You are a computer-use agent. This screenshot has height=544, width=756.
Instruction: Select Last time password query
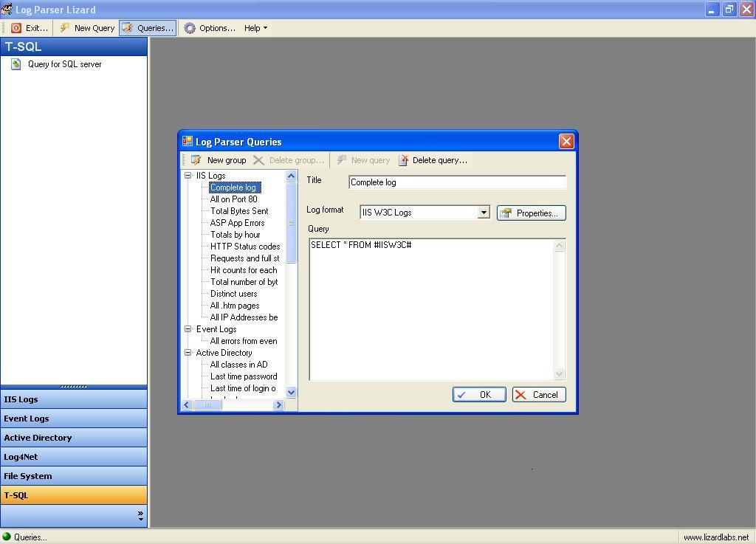(244, 376)
